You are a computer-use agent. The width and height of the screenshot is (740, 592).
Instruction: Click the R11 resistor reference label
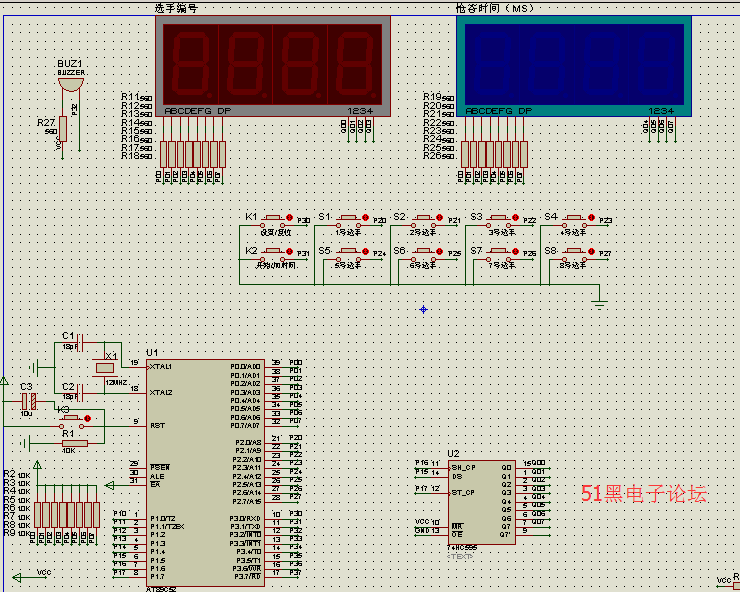pos(131,96)
